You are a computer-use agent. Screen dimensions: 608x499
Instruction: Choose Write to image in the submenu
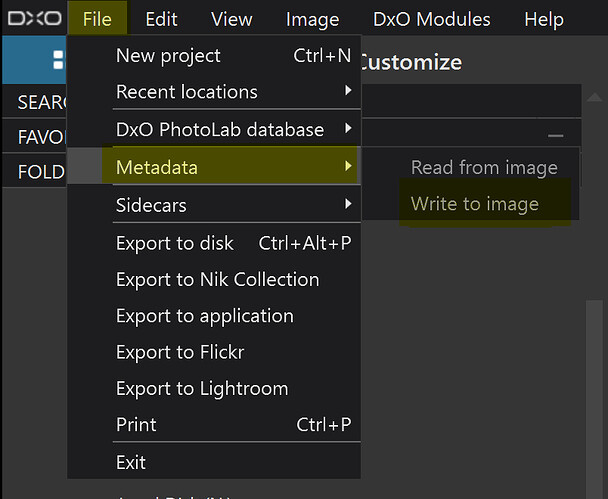point(474,204)
